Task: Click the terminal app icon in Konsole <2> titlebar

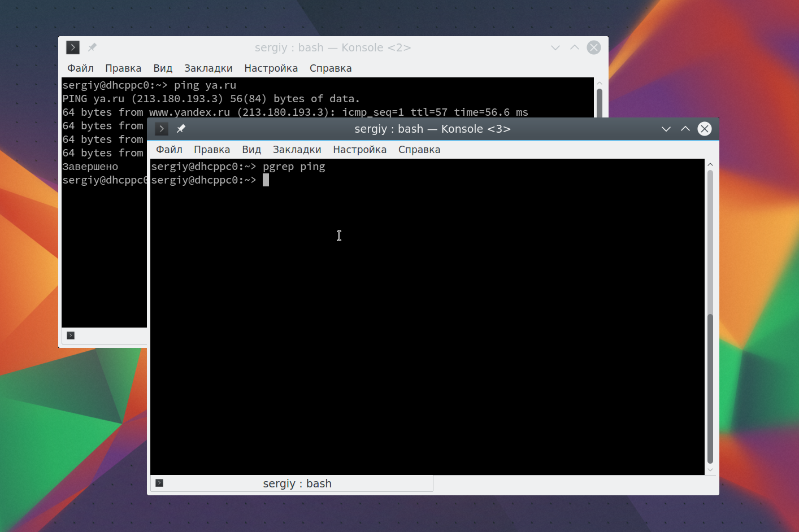Action: coord(73,47)
